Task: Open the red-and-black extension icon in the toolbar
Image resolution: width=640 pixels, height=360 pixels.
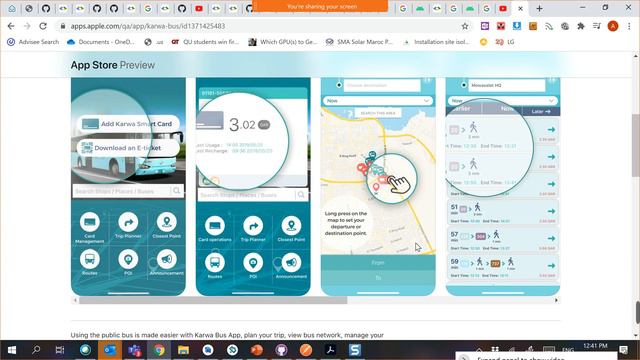Action: tap(501, 26)
